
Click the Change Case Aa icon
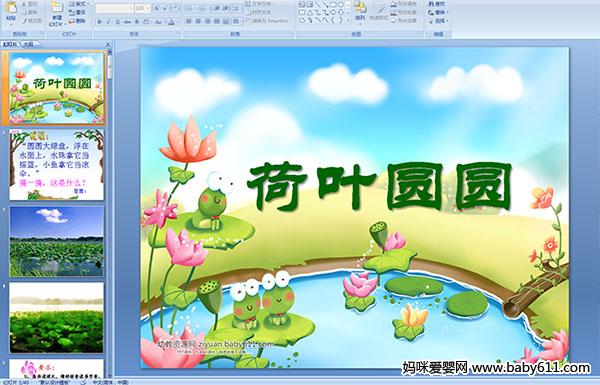point(158,22)
